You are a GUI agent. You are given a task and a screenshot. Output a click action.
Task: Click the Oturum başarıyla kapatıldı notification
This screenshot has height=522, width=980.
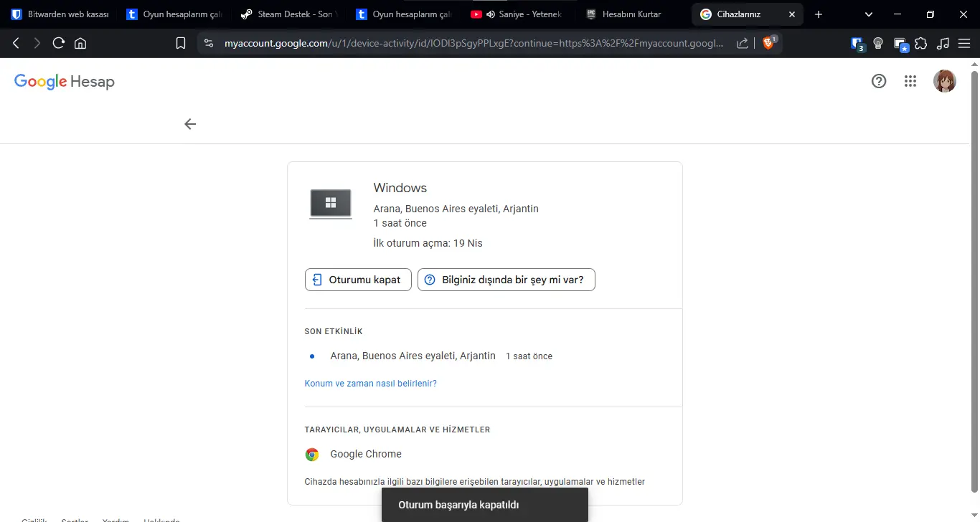485,505
